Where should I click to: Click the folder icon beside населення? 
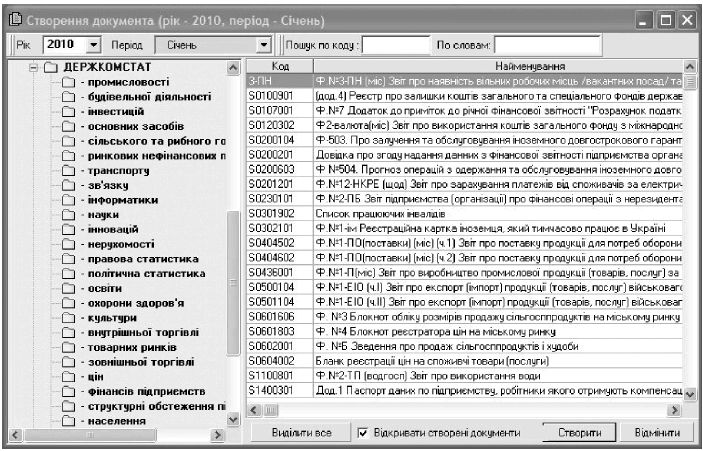[x=68, y=422]
